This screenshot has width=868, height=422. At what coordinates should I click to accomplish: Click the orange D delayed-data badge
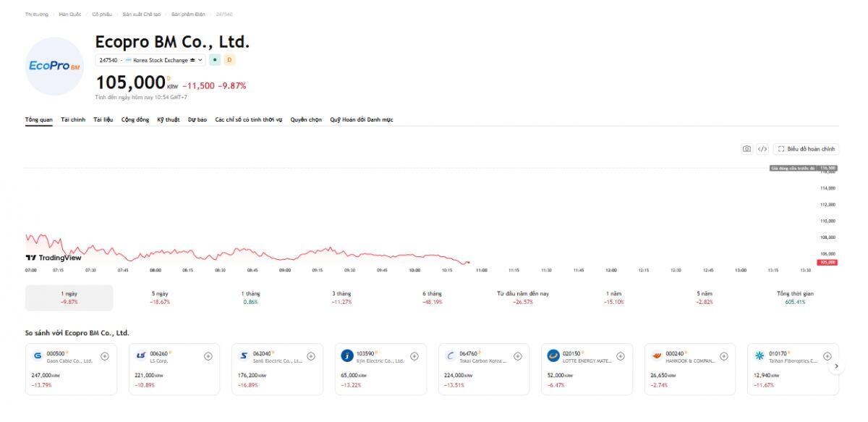(229, 60)
